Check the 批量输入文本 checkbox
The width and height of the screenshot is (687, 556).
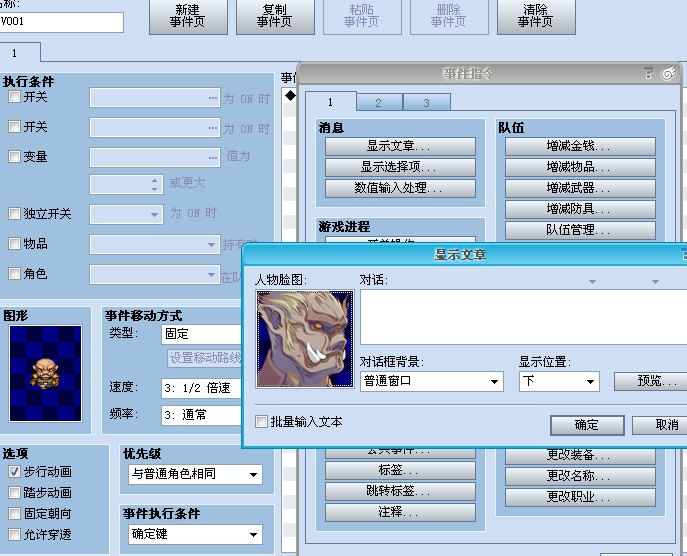261,422
